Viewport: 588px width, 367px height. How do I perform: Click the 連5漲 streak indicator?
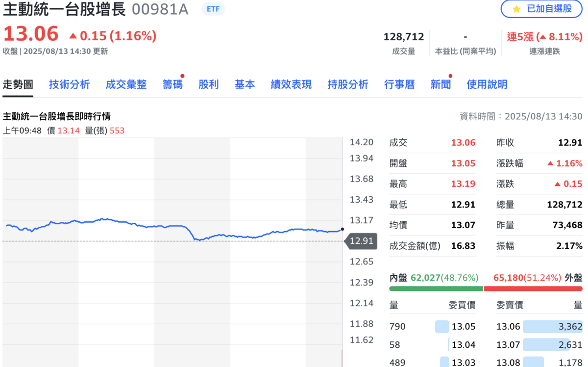544,37
